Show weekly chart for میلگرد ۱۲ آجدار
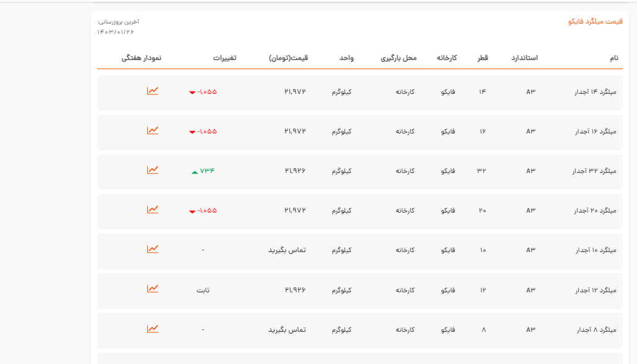 coord(153,289)
